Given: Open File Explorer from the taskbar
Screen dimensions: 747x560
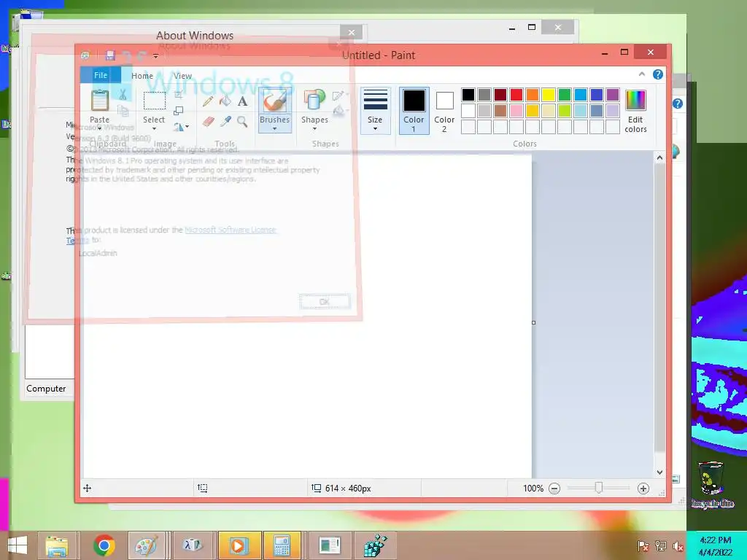Looking at the screenshot, I should (x=56, y=545).
